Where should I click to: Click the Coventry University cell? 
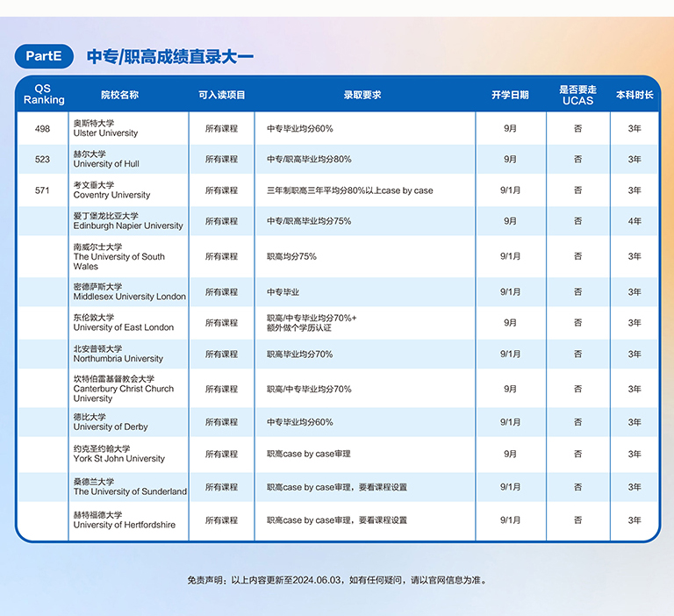click(x=128, y=190)
